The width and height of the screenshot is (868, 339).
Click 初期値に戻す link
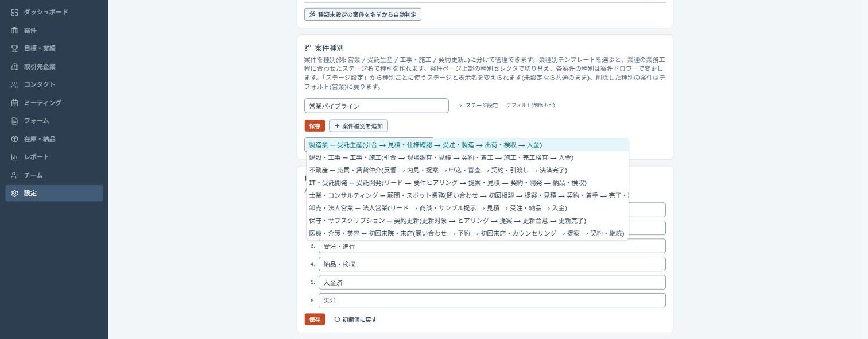pos(355,319)
